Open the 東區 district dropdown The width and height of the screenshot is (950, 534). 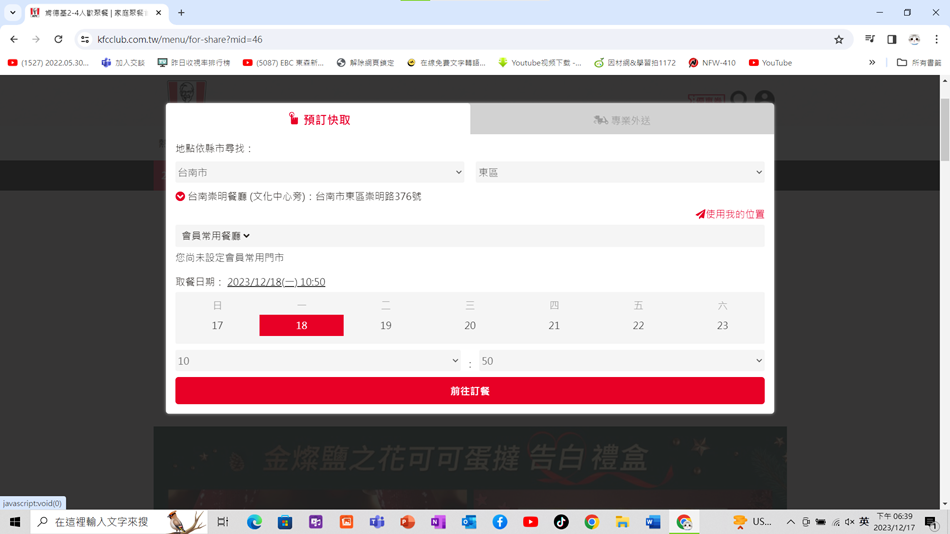coord(620,172)
